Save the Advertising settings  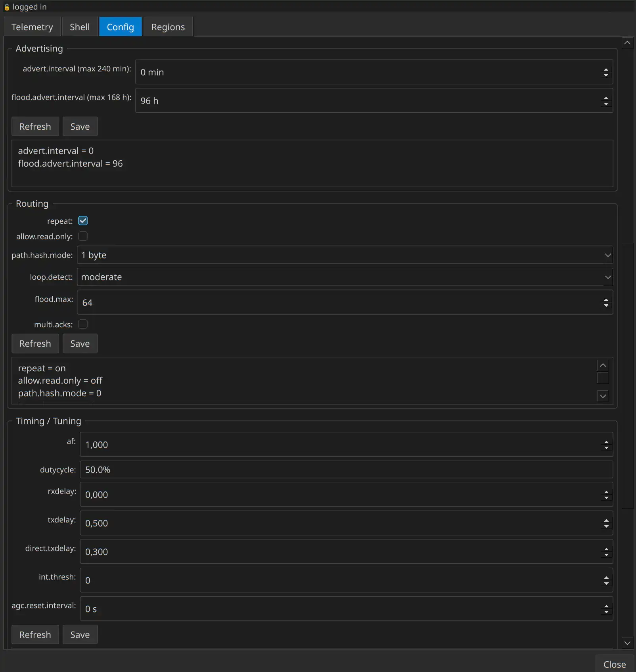click(x=80, y=127)
